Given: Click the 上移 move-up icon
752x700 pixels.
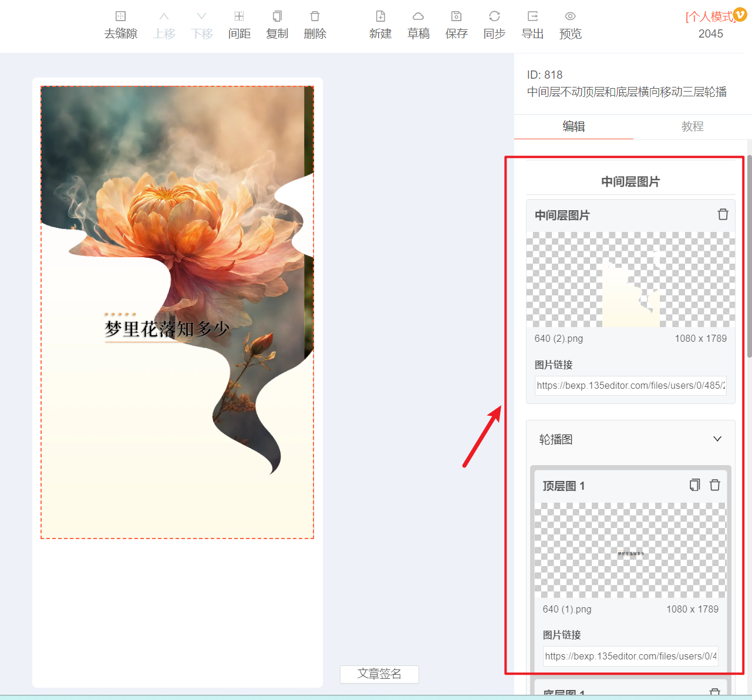Looking at the screenshot, I should (164, 16).
